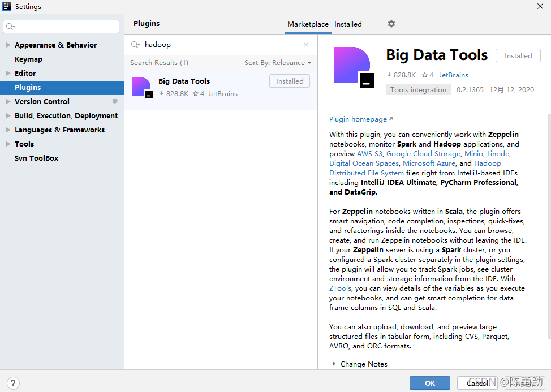Open JetBrains vendor link in details
The width and height of the screenshot is (551, 392).
click(x=453, y=75)
